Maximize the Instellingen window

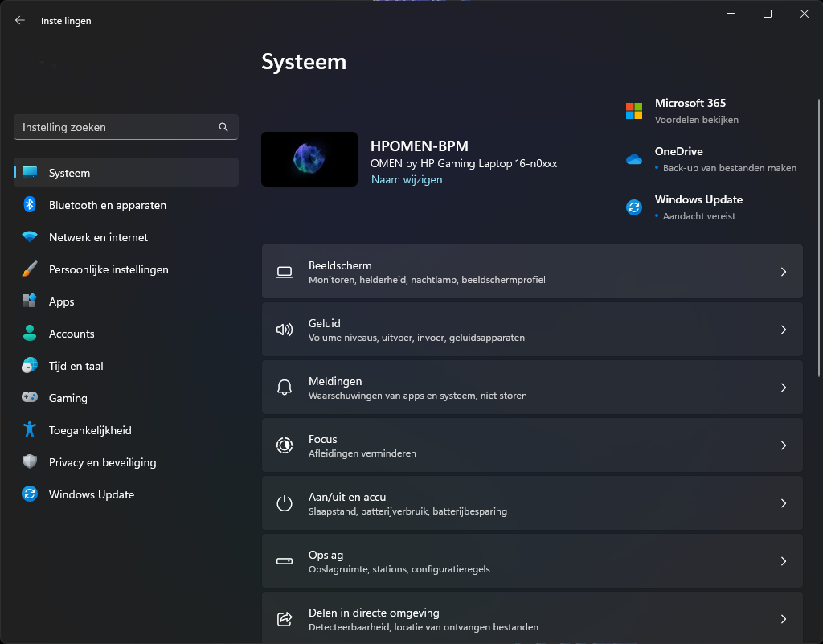pyautogui.click(x=767, y=14)
